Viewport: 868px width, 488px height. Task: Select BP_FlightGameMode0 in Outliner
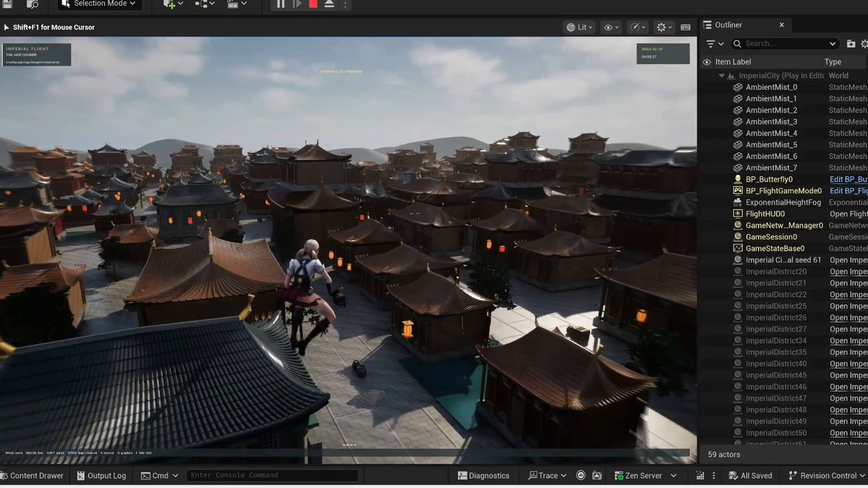point(783,191)
